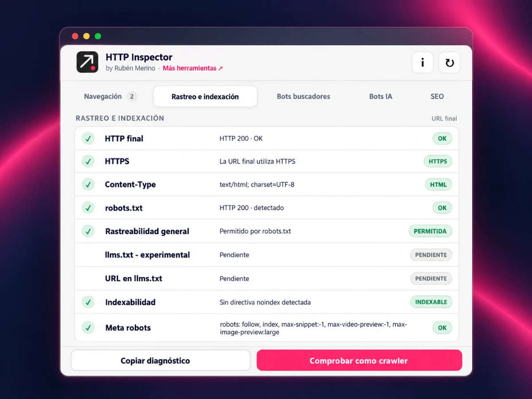The height and width of the screenshot is (399, 532).
Task: Click the 'llms.txt - experimental' row label
Action: [148, 255]
